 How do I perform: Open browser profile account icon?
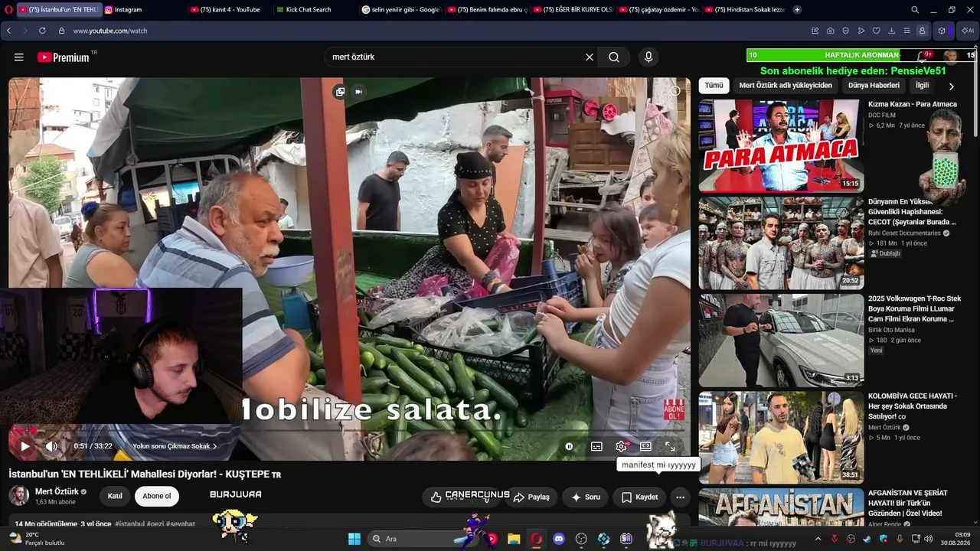[923, 31]
